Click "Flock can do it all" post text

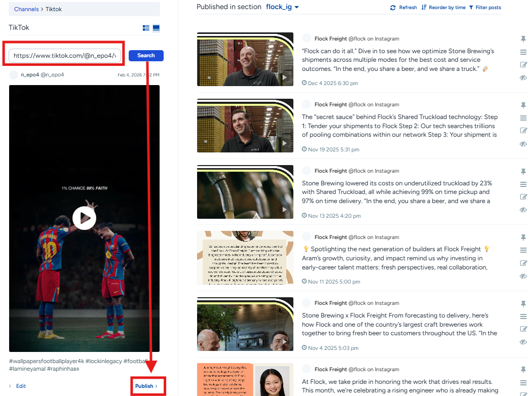398,60
